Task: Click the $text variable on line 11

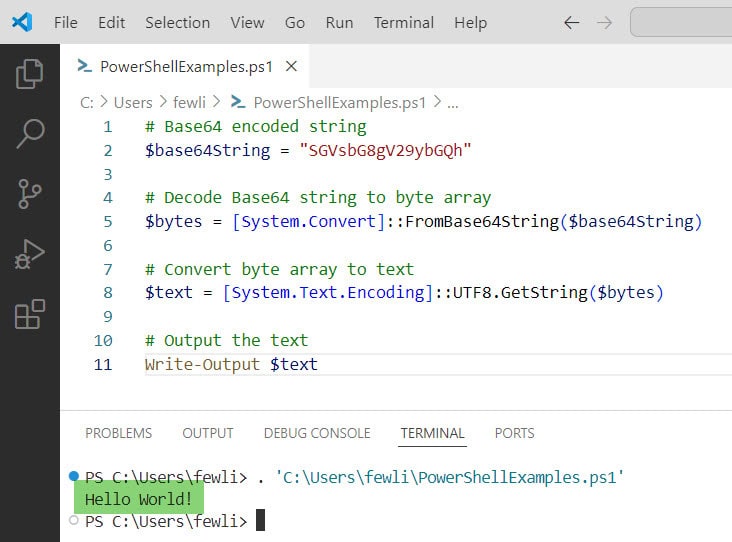Action: [x=294, y=364]
